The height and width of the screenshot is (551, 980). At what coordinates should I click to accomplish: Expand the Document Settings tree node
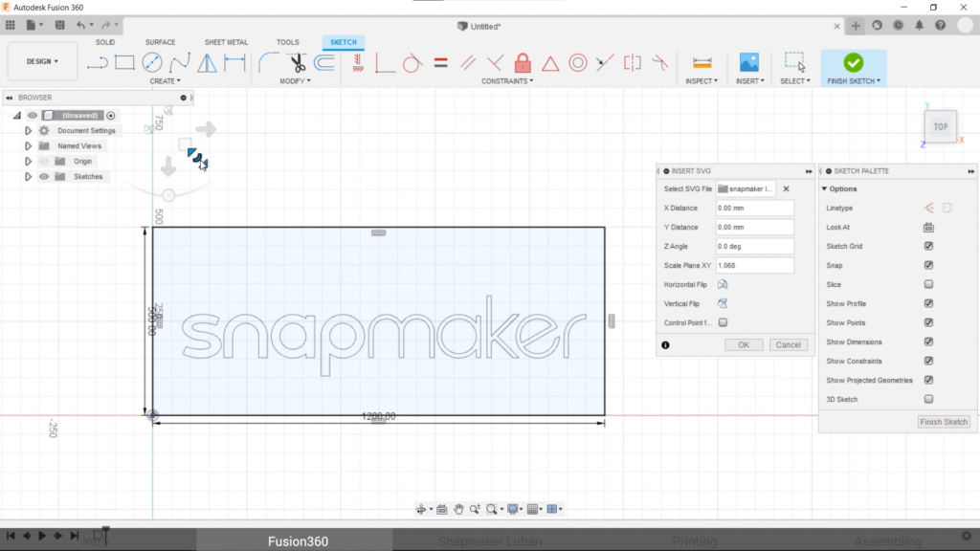tap(29, 131)
